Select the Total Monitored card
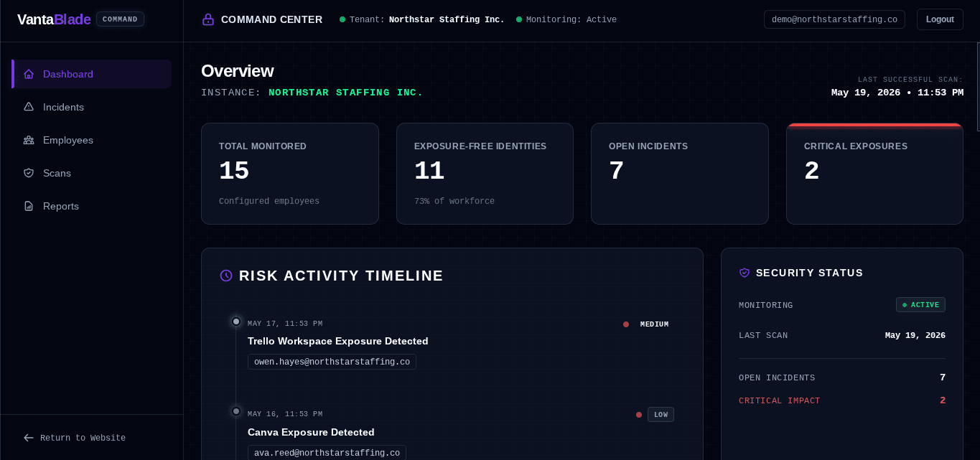The image size is (980, 460). click(x=290, y=174)
